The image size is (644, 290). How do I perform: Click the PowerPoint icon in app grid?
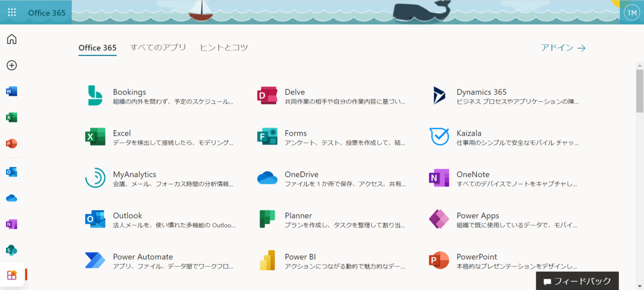439,261
